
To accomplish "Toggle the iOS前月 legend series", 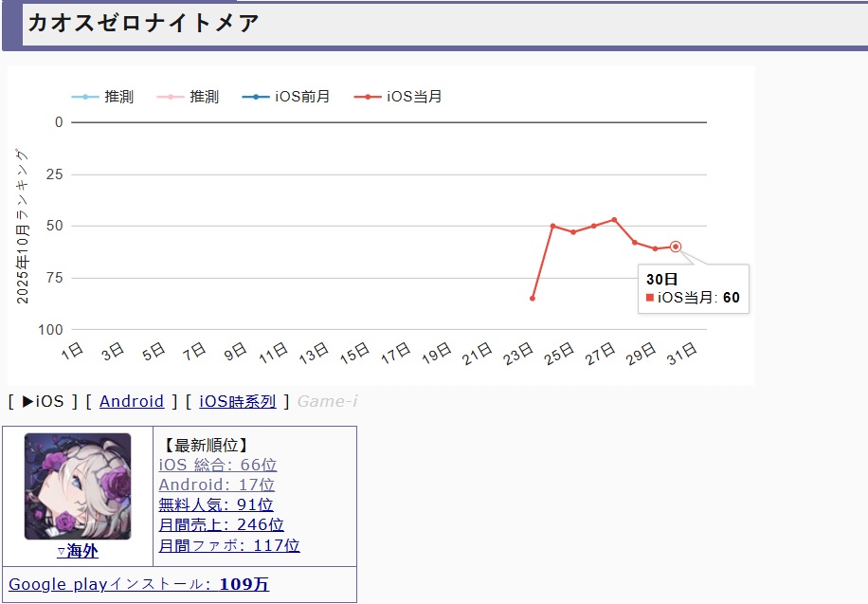I will pyautogui.click(x=286, y=97).
